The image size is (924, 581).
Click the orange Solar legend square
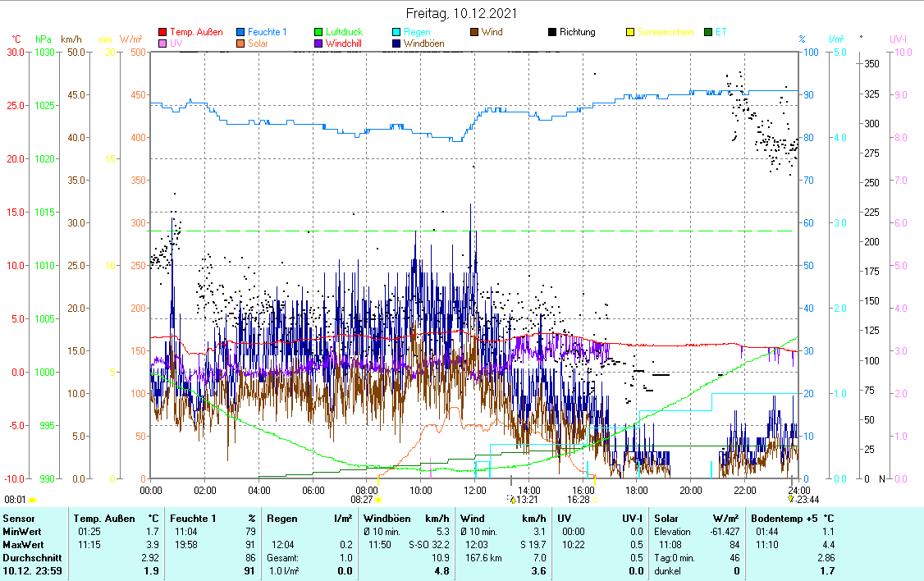click(x=240, y=43)
